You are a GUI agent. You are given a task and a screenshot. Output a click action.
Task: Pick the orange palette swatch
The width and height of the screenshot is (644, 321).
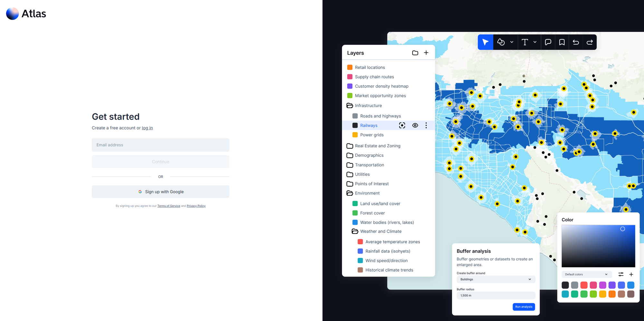click(x=612, y=294)
